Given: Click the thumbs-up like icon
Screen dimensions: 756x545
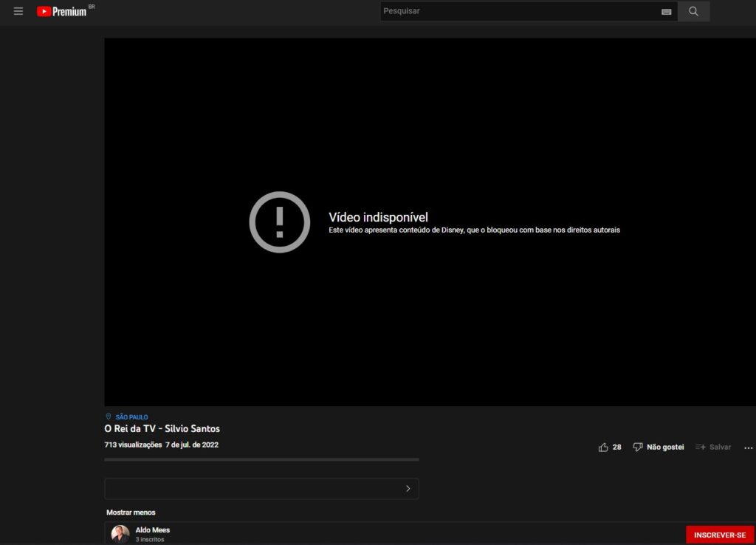Looking at the screenshot, I should pos(603,447).
